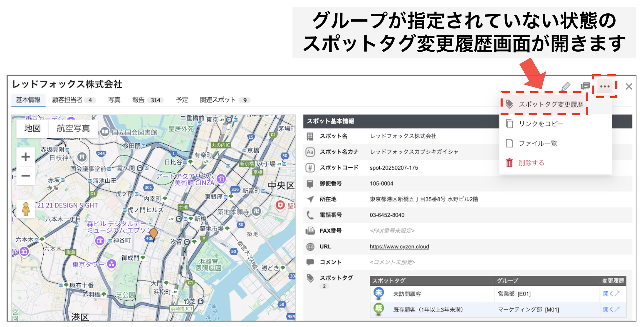Screen dimensions: 644x327
Task: Click the blue 未 tag pin icon
Action: click(379, 294)
